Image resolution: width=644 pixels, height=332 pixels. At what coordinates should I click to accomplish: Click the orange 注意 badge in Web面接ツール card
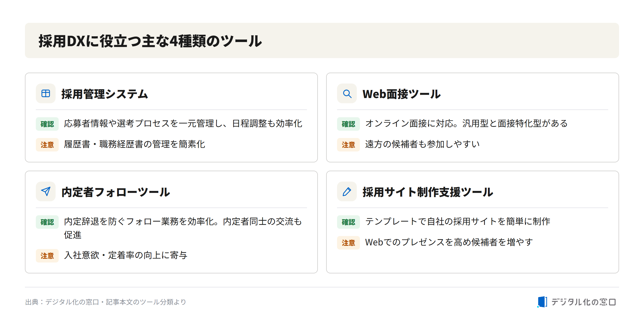(348, 145)
